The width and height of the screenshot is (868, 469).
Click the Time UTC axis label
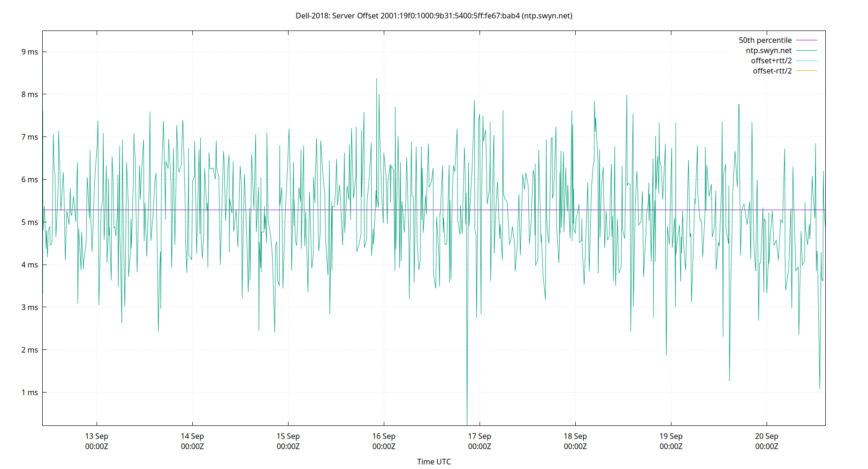click(434, 461)
